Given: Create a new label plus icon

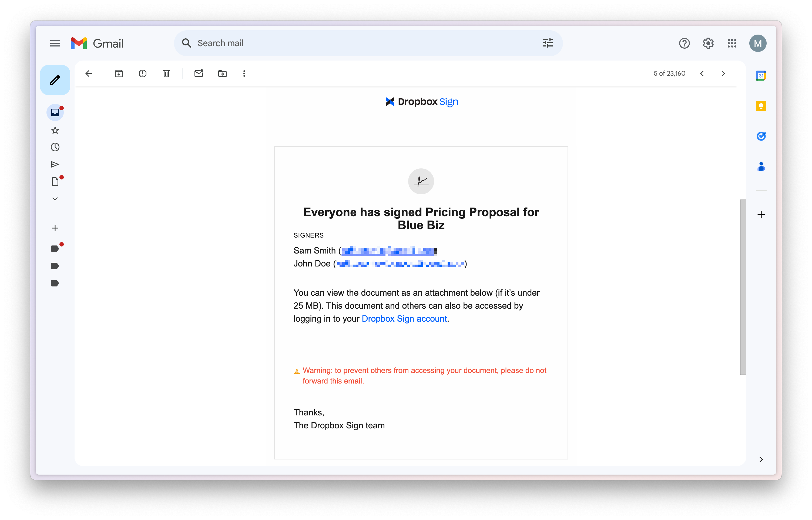Looking at the screenshot, I should 55,228.
